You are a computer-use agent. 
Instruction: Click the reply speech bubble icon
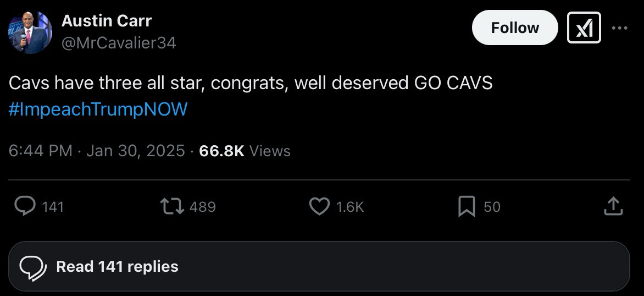point(25,206)
